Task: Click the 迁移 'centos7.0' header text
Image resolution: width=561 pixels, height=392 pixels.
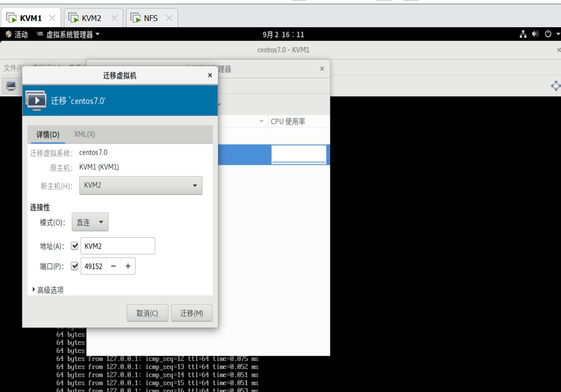Action: (78, 101)
